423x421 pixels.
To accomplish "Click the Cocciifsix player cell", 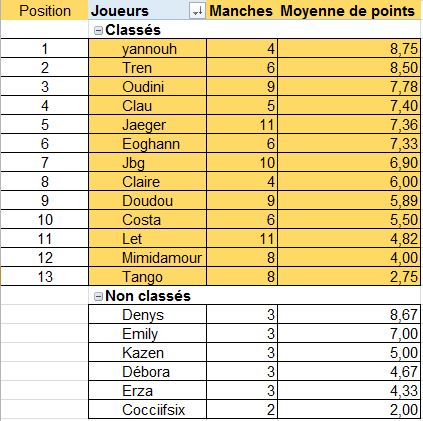I will click(148, 410).
